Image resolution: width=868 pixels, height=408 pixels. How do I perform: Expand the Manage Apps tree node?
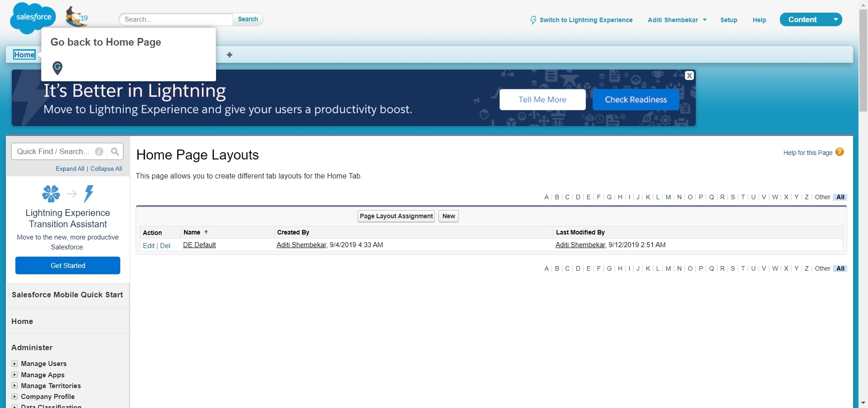coord(14,375)
